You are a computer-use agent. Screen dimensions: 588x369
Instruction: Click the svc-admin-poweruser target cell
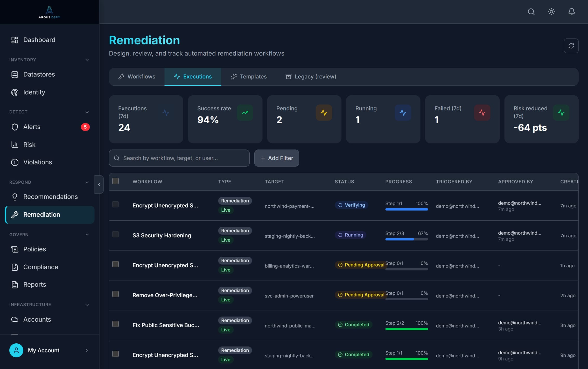click(289, 296)
